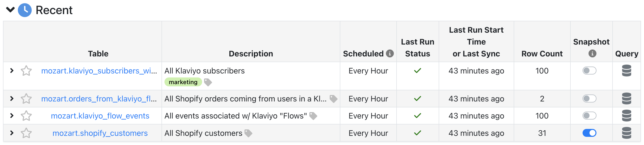
Task: Open query database icon for shopify_customers
Action: [626, 133]
